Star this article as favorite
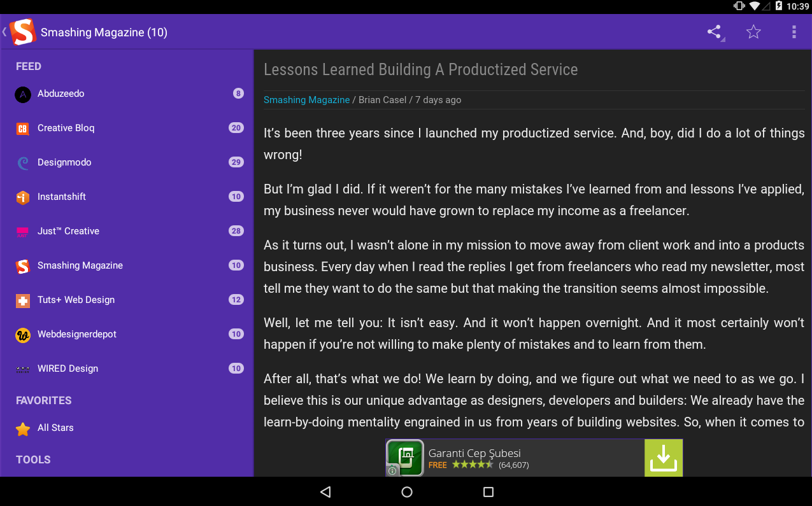812x506 pixels. pos(753,32)
